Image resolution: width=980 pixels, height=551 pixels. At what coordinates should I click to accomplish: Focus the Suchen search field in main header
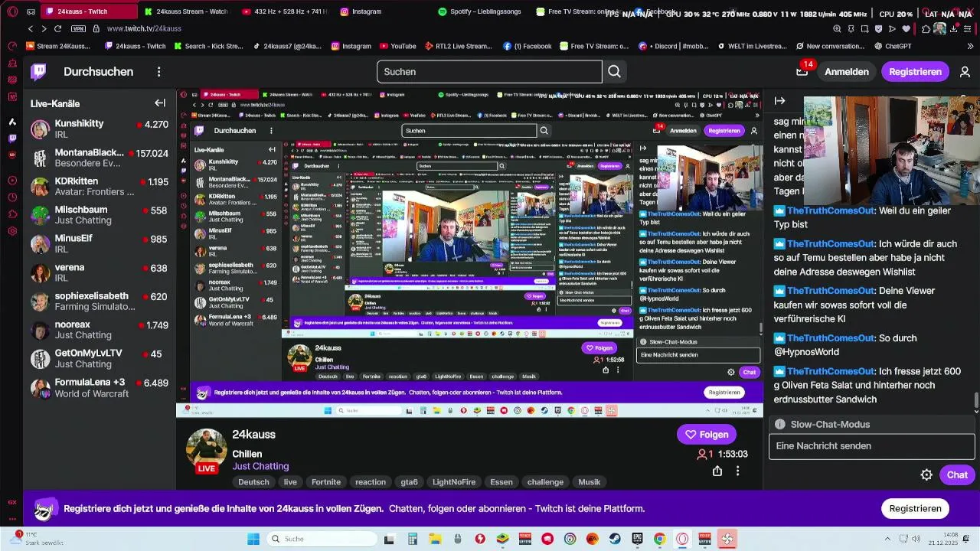coord(488,72)
